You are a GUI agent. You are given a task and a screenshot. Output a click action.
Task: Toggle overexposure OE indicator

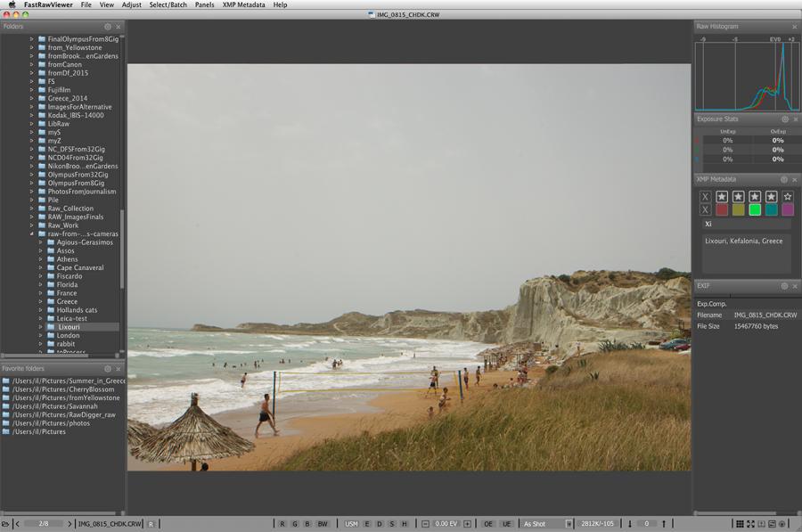[487, 524]
